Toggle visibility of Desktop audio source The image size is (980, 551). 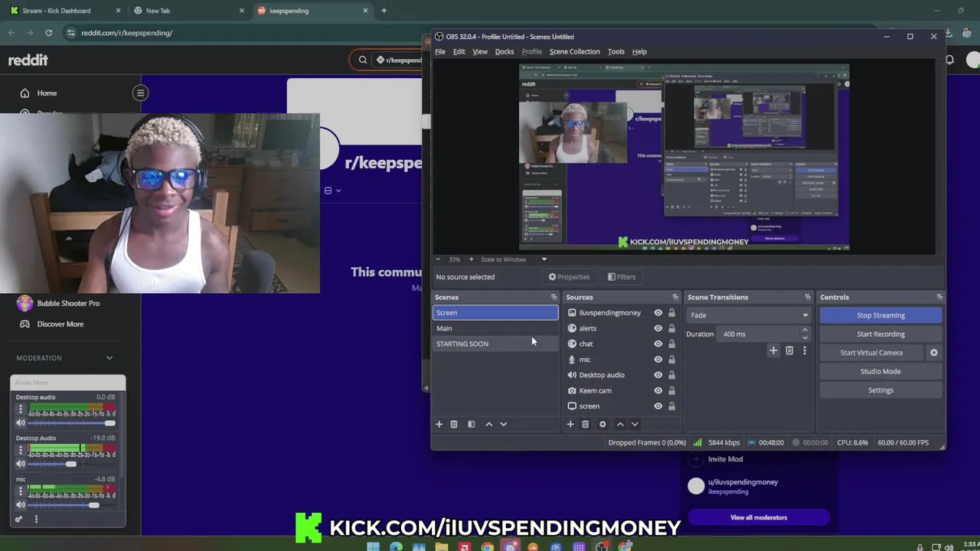[658, 375]
